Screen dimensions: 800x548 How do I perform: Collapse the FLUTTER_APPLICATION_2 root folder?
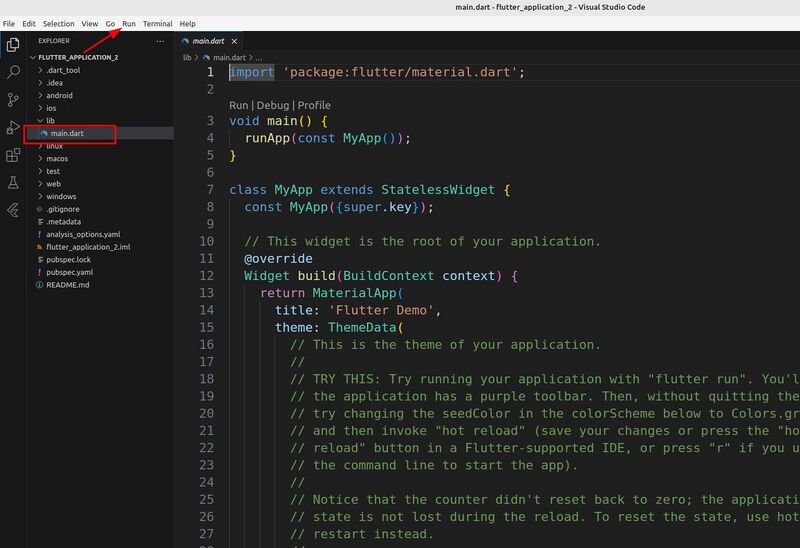pos(78,57)
